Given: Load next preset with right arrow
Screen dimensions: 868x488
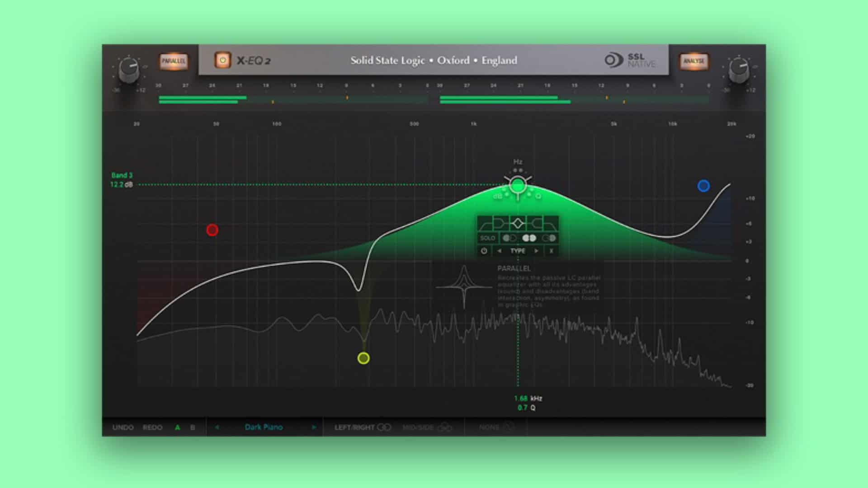Looking at the screenshot, I should click(313, 427).
